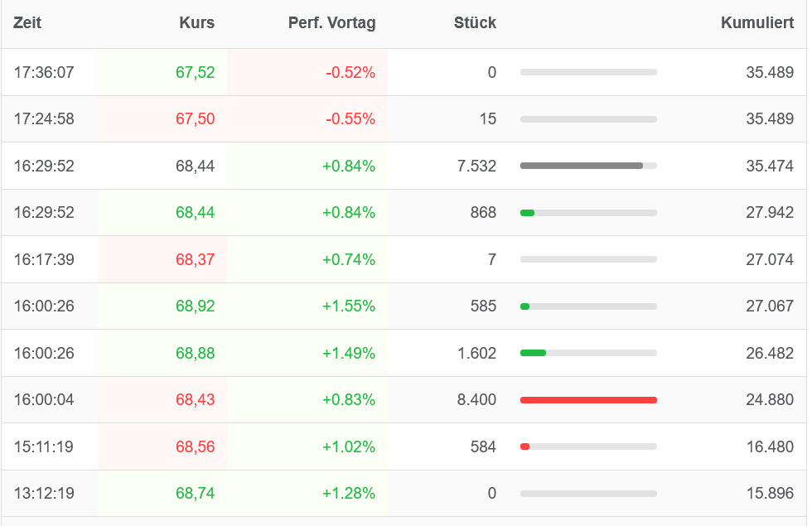Click the Zeit column header
Screen dimensions: 812x526
point(27,23)
